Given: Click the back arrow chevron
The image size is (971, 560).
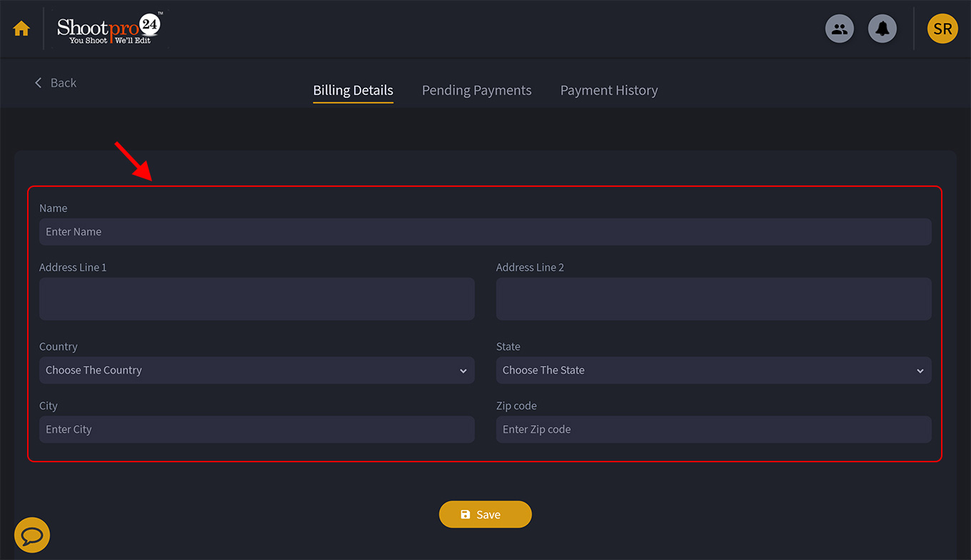Looking at the screenshot, I should [x=38, y=82].
